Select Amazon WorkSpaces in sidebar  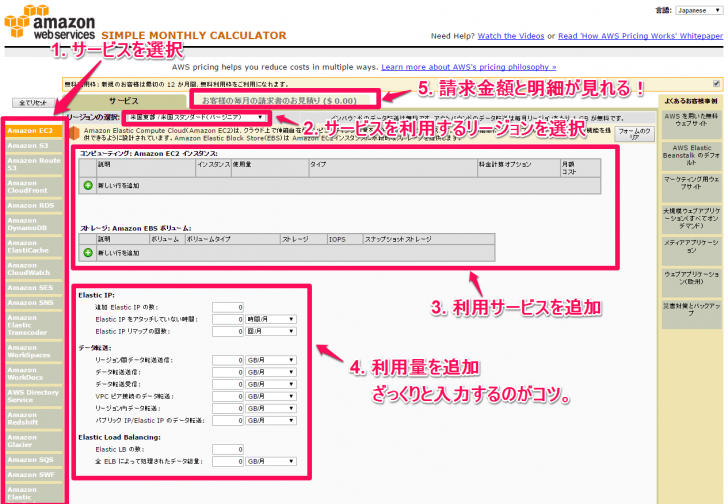pos(34,351)
